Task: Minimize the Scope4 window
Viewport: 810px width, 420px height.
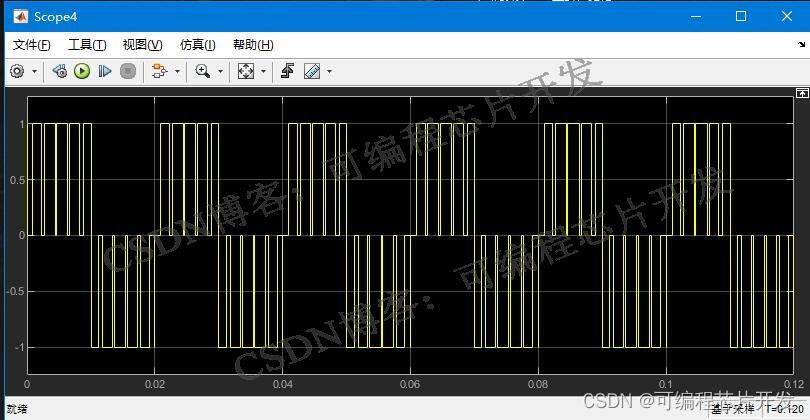Action: [x=696, y=17]
